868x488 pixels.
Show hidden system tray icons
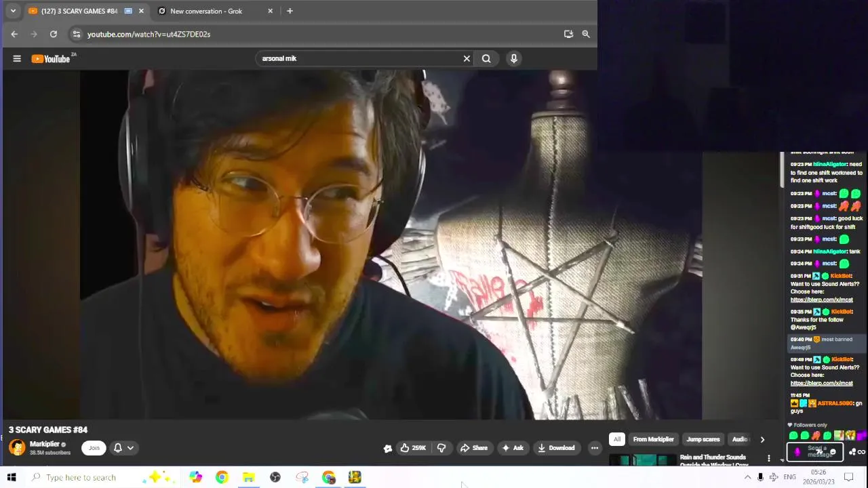point(747,477)
